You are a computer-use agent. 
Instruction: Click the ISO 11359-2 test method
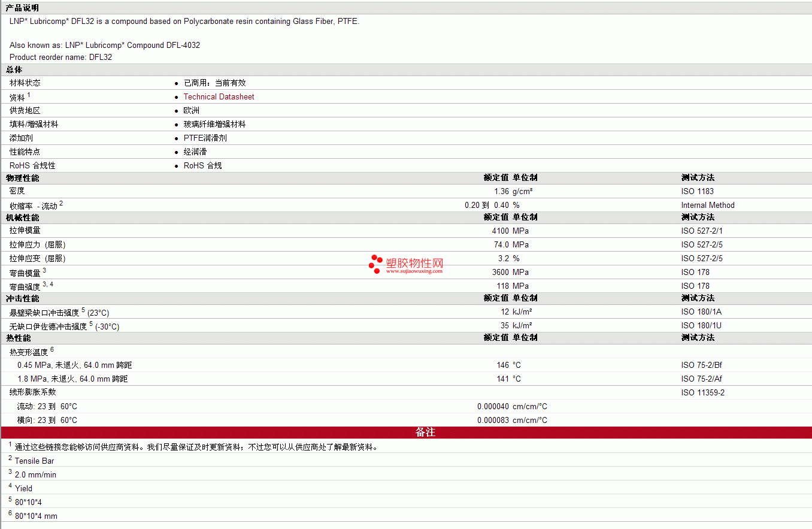coord(703,392)
